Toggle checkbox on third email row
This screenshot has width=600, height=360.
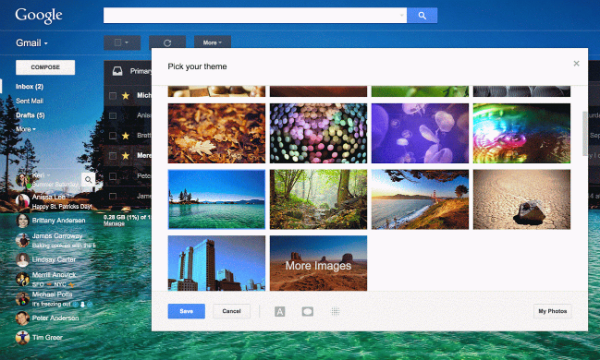click(112, 135)
